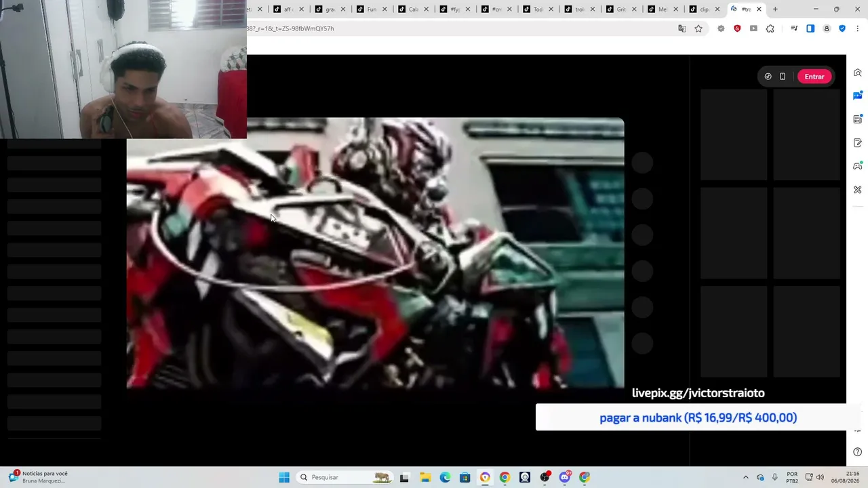Viewport: 868px width, 488px height.
Task: Open the media controls toolbar icon
Action: click(x=794, y=28)
